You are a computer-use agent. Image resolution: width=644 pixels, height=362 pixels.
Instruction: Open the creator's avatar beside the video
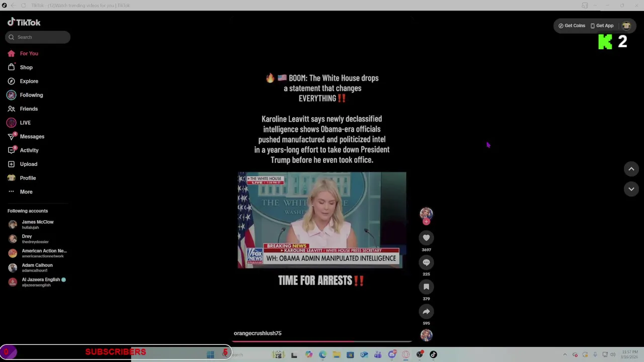point(426,214)
